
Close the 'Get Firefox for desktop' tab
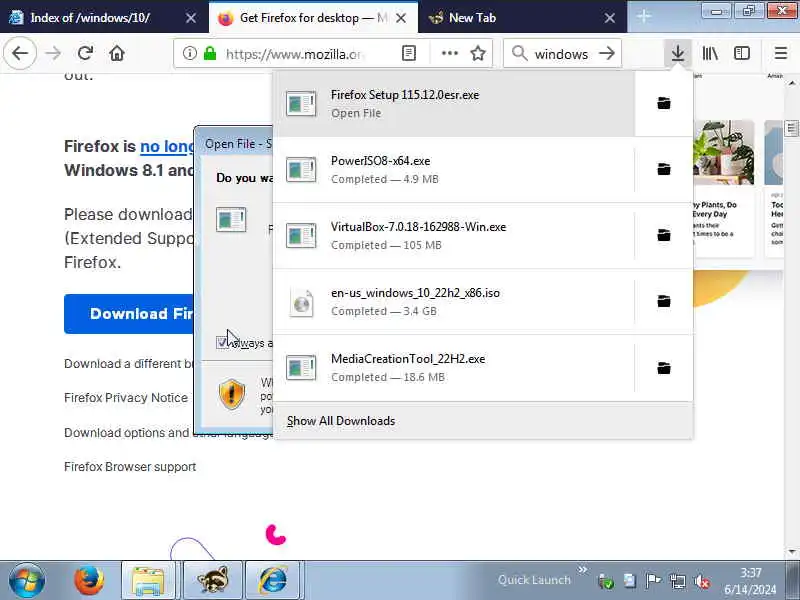pyautogui.click(x=401, y=18)
